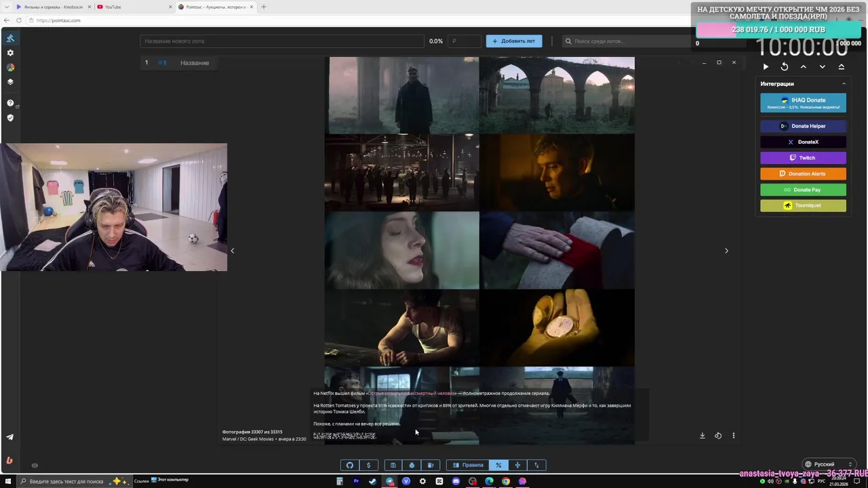Toggle the compact vertical-align button
Image resolution: width=868 pixels, height=488 pixels.
pos(517,465)
